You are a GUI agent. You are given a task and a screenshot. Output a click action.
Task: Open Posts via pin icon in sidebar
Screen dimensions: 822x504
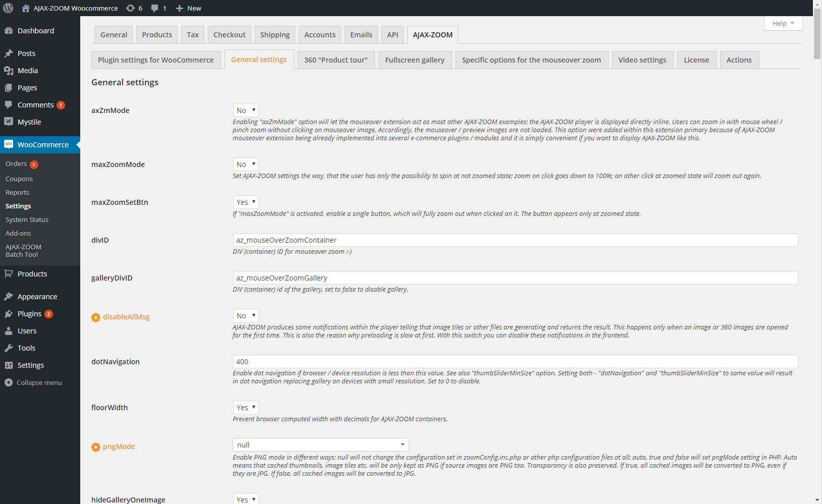pyautogui.click(x=9, y=53)
